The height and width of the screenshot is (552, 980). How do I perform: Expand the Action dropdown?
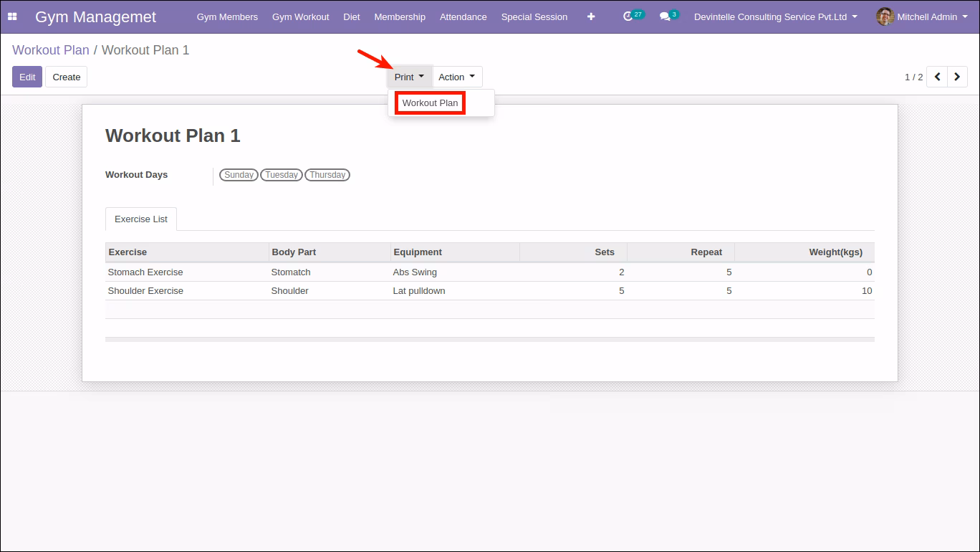click(x=457, y=77)
